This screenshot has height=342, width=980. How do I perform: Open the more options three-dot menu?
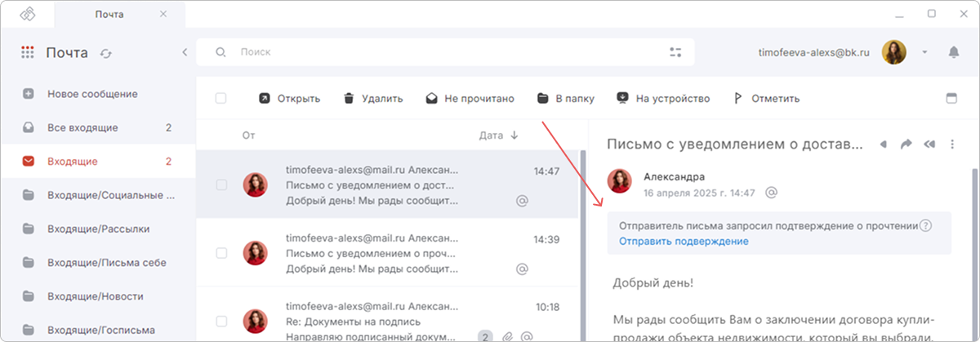(x=952, y=144)
